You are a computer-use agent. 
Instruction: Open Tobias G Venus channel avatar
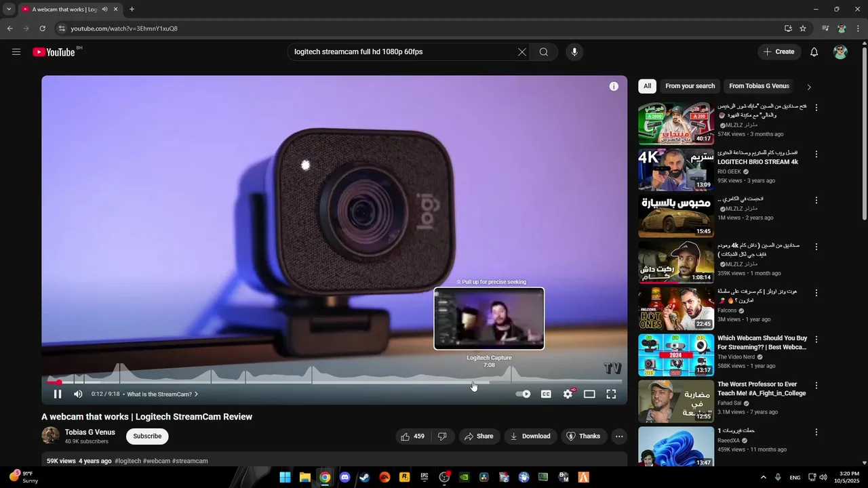[x=50, y=436]
